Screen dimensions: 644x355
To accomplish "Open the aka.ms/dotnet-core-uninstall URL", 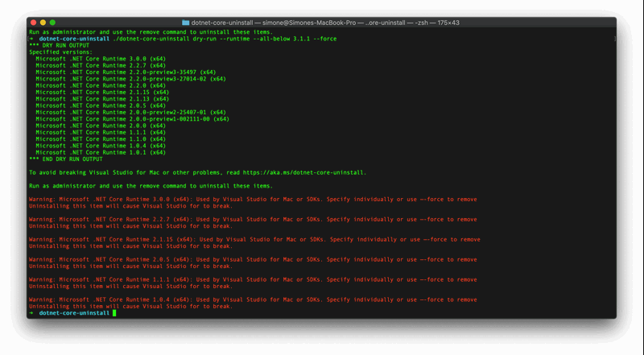I will (x=304, y=172).
